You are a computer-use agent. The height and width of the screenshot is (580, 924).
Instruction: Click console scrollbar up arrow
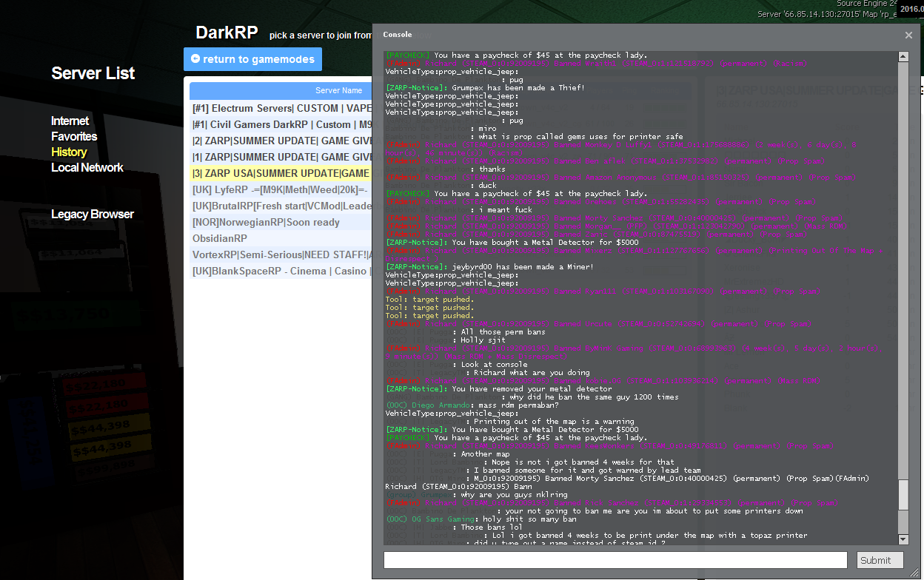pyautogui.click(x=903, y=56)
